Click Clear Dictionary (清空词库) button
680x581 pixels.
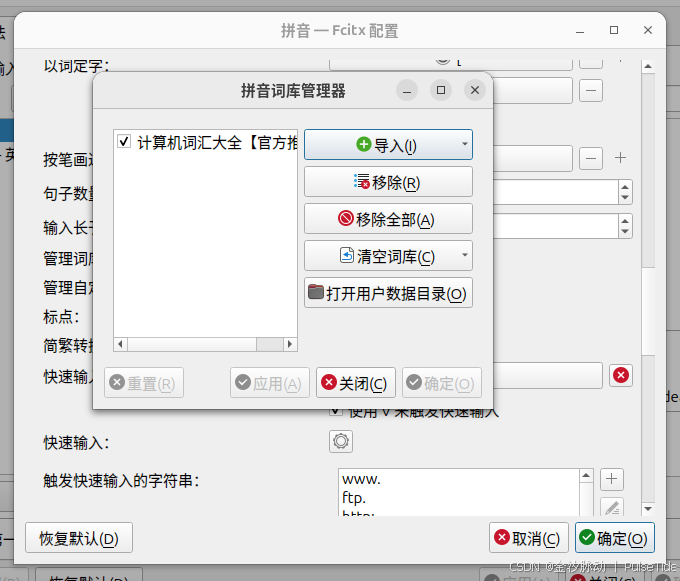pyautogui.click(x=388, y=256)
